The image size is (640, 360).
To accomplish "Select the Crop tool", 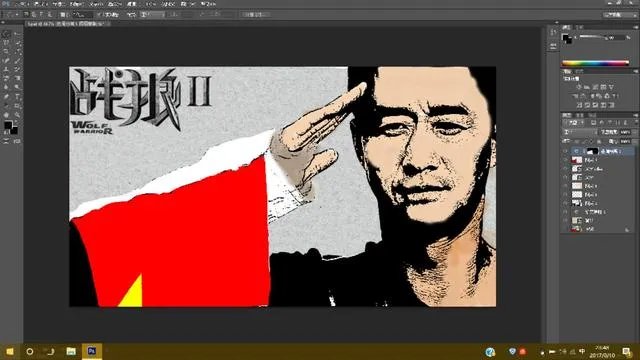I will [6, 51].
